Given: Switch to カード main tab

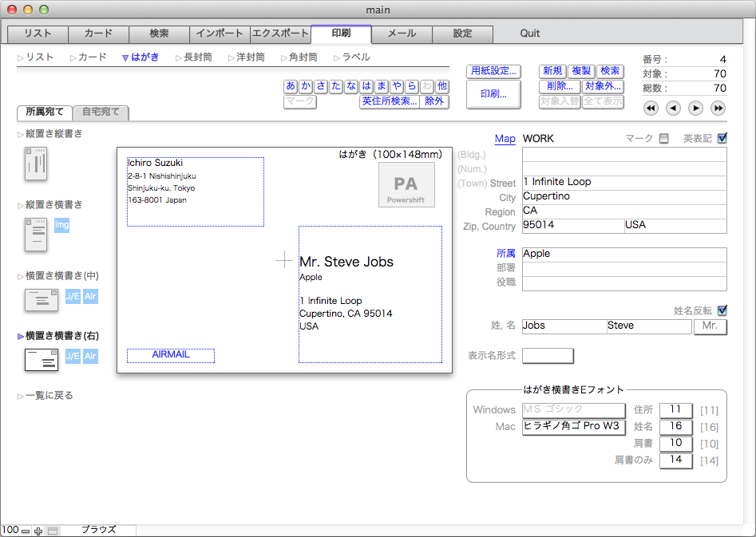Looking at the screenshot, I should click(x=98, y=34).
